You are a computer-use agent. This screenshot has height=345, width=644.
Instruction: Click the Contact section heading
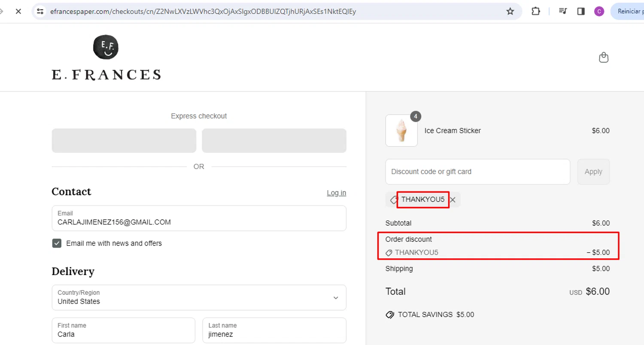pyautogui.click(x=71, y=191)
